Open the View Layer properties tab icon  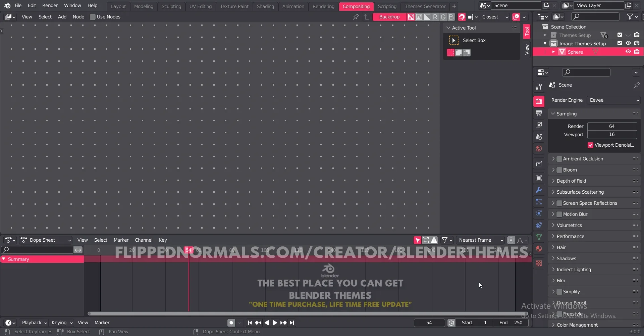[x=539, y=125]
